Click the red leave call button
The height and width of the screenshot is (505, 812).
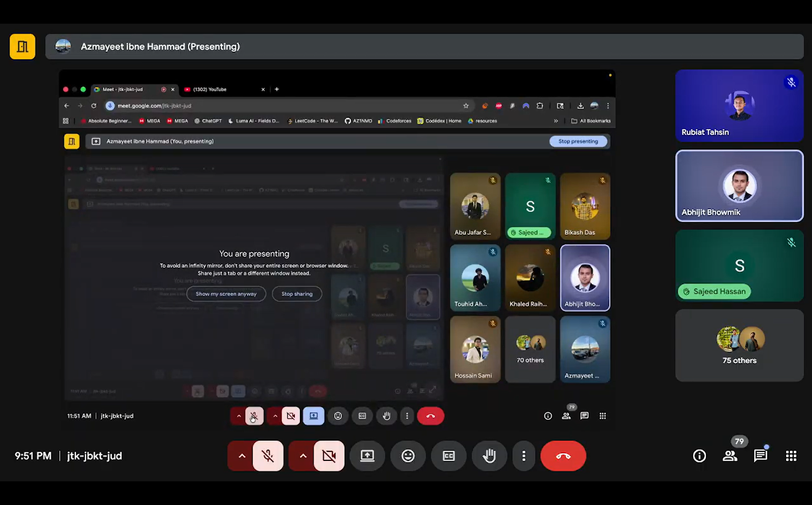point(563,456)
